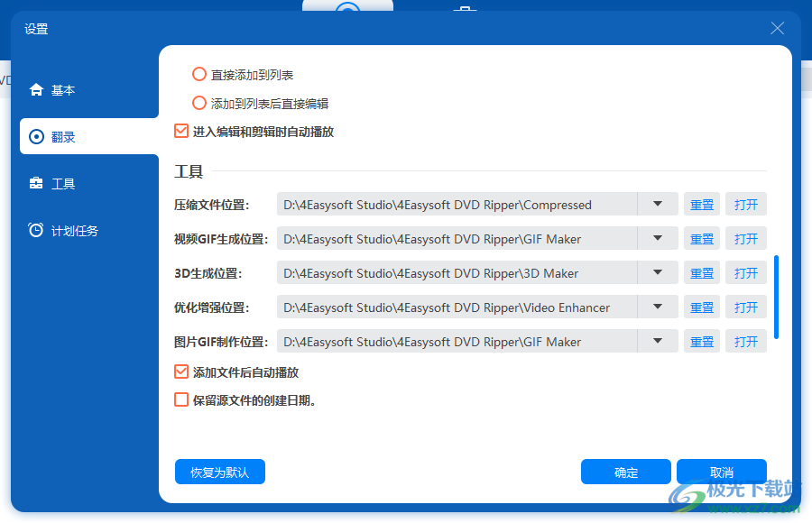Click the 视频GIF生成位置 GIF Maker path field
The width and height of the screenshot is (812, 523).
[457, 238]
